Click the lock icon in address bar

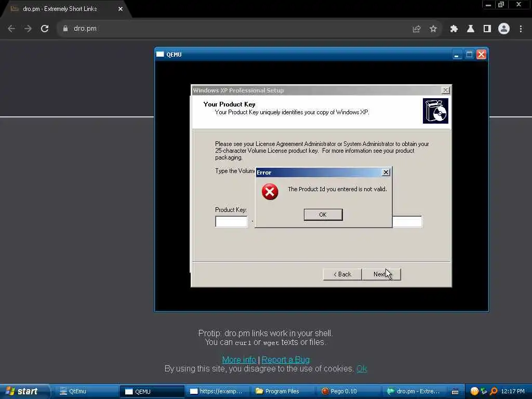tap(65, 29)
